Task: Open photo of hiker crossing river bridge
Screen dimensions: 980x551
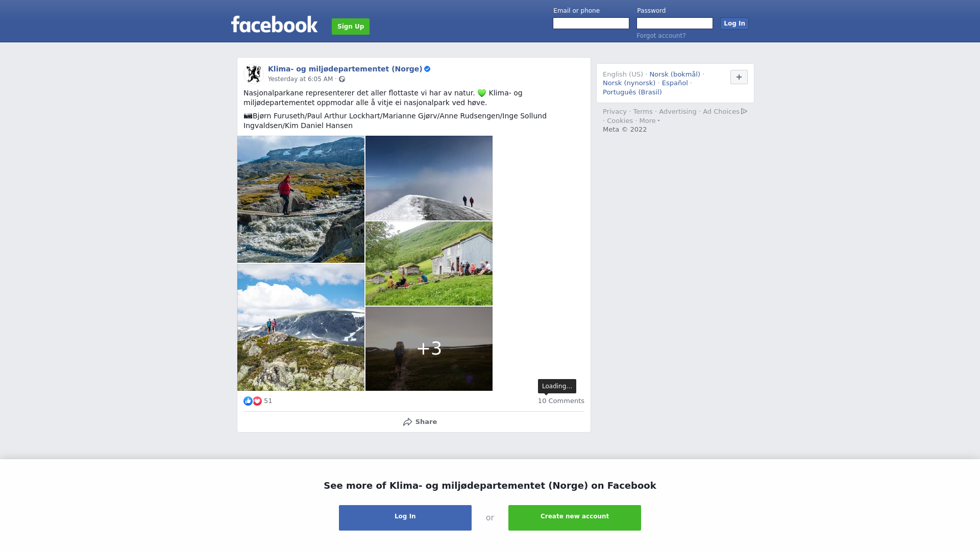Action: [301, 199]
